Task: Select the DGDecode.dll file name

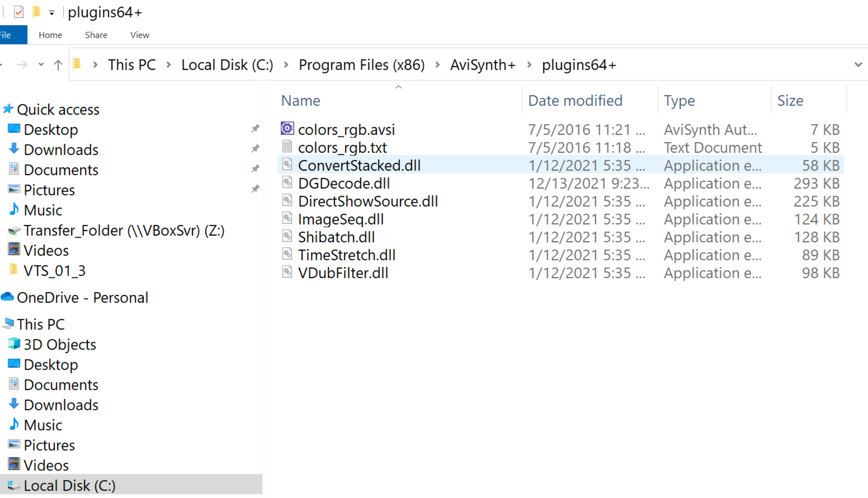Action: click(x=344, y=183)
